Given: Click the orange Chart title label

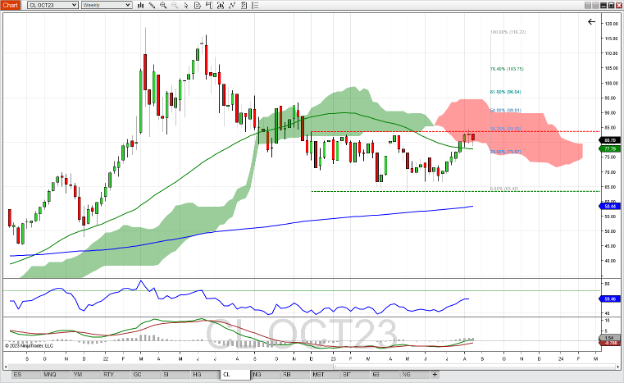Looking at the screenshot, I should click(x=10, y=5).
